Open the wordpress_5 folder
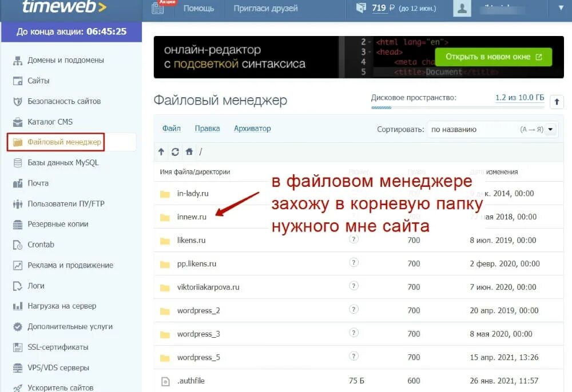Screen dimensions: 572x392 pyautogui.click(x=198, y=357)
